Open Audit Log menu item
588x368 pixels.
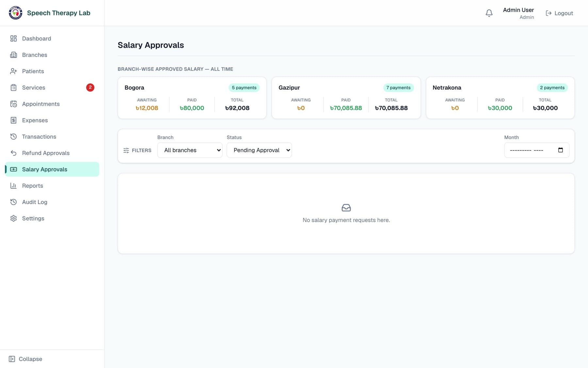coord(52,202)
